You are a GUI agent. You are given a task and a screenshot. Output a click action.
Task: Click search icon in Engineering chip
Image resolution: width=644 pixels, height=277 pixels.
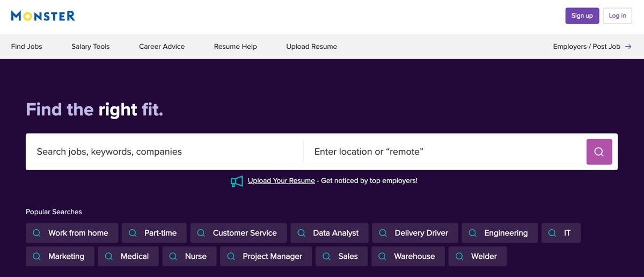point(472,233)
